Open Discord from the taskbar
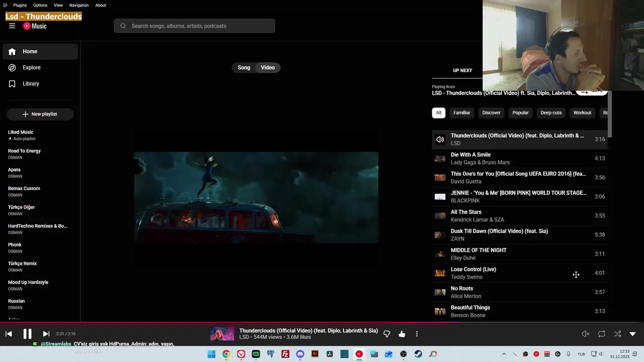Image resolution: width=644 pixels, height=362 pixels. coord(300,354)
